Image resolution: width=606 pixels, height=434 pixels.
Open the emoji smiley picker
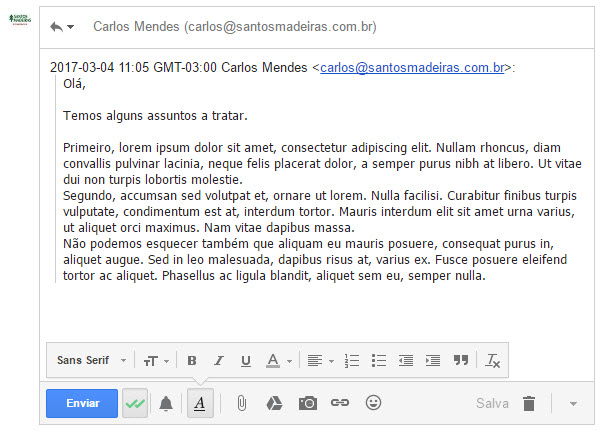pyautogui.click(x=374, y=403)
